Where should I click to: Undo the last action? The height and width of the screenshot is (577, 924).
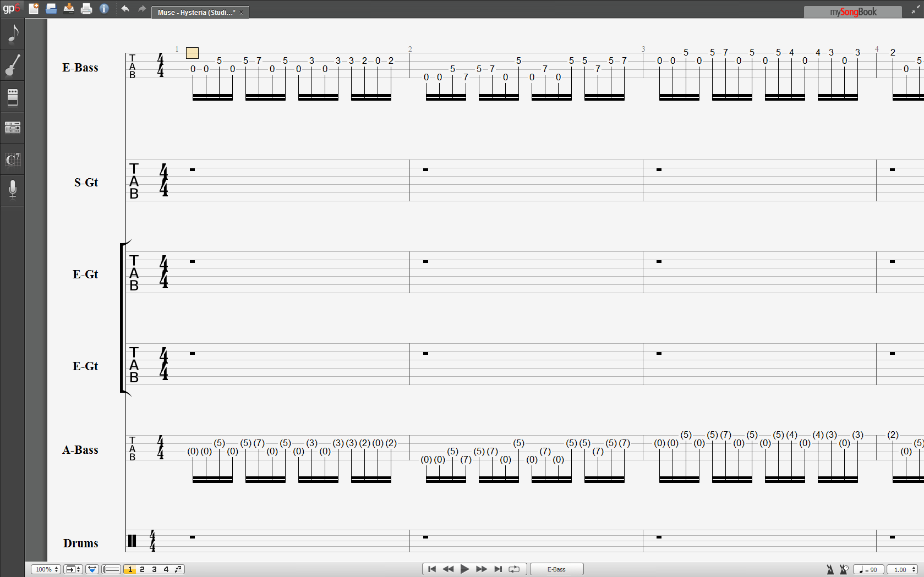coord(125,9)
